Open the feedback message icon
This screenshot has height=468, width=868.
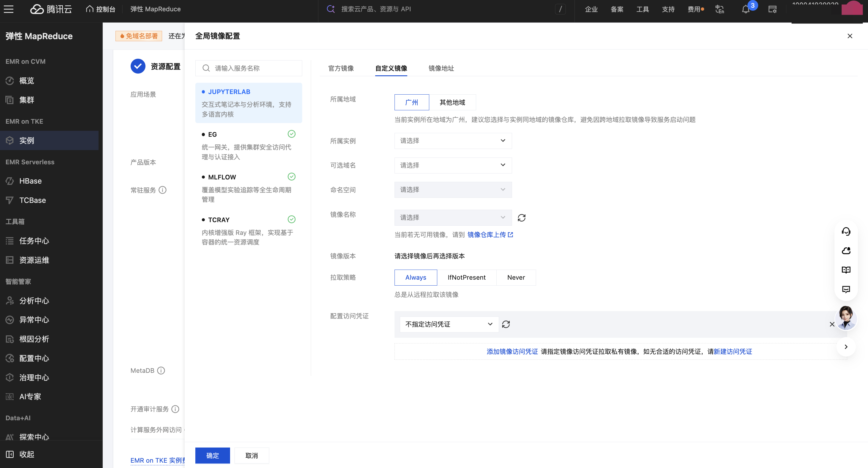[846, 289]
